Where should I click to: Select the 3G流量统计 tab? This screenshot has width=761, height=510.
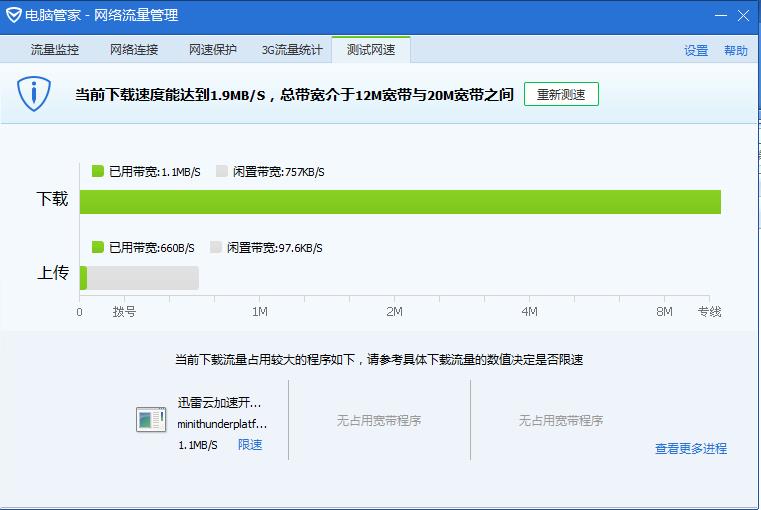pyautogui.click(x=292, y=49)
